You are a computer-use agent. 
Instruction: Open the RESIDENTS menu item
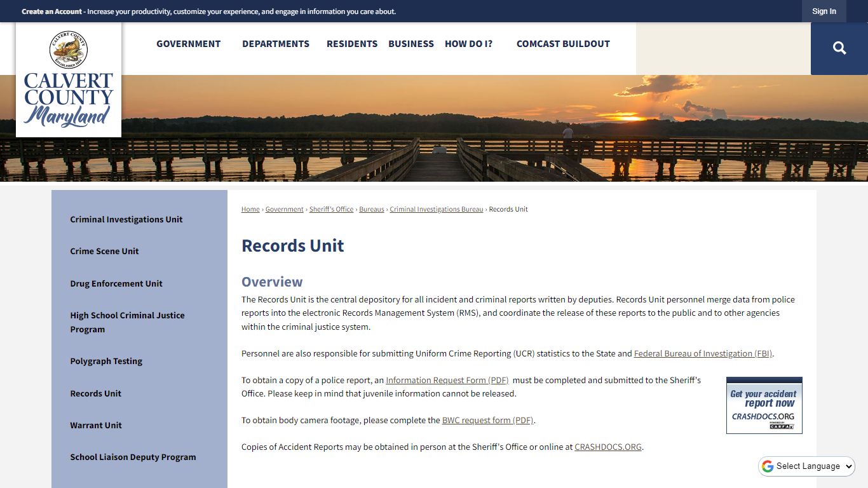coord(351,44)
